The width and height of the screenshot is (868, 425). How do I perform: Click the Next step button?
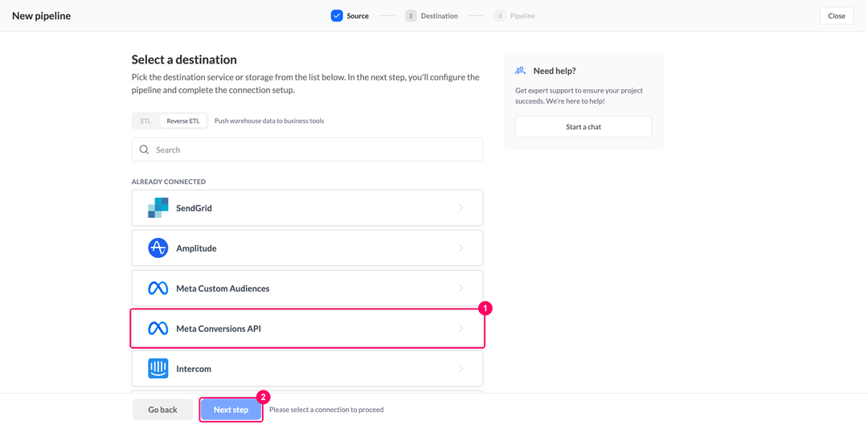pos(231,410)
